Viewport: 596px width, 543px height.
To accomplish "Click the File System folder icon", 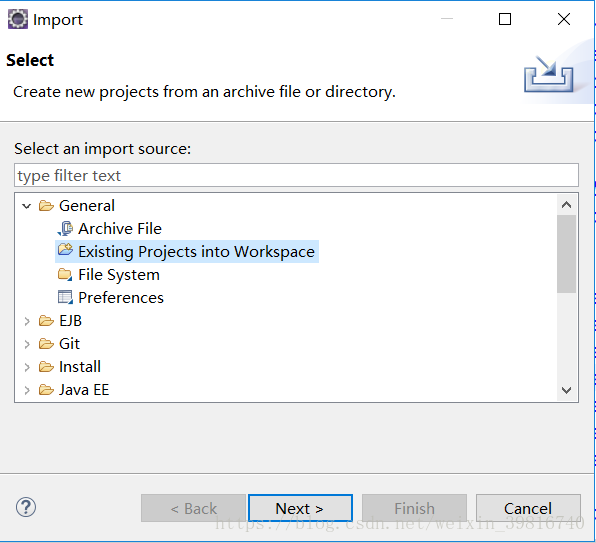I will pos(65,275).
